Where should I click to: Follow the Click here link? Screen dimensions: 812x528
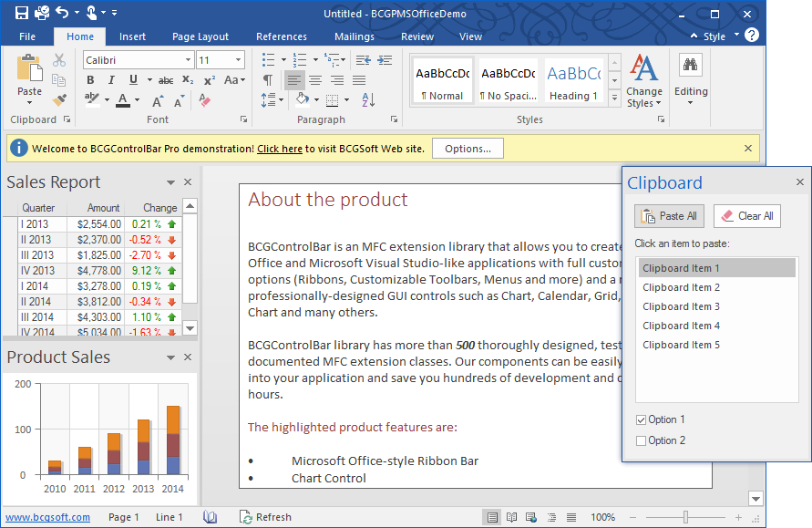280,149
